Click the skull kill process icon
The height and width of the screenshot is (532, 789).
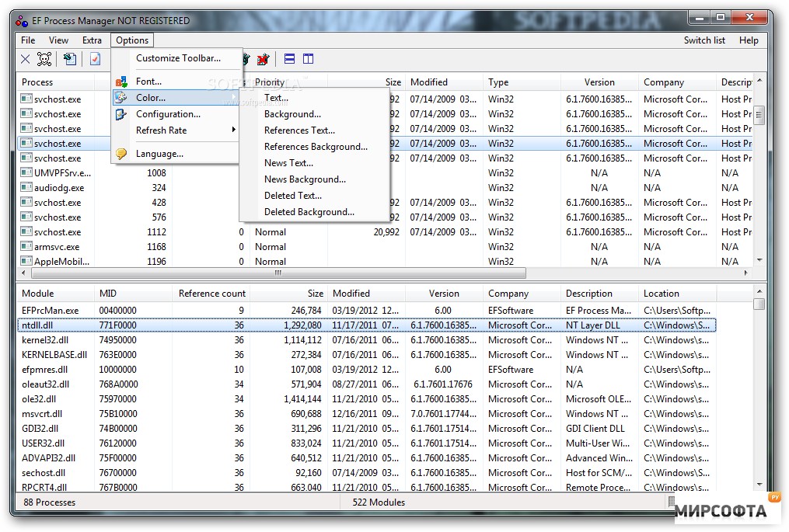coord(45,59)
